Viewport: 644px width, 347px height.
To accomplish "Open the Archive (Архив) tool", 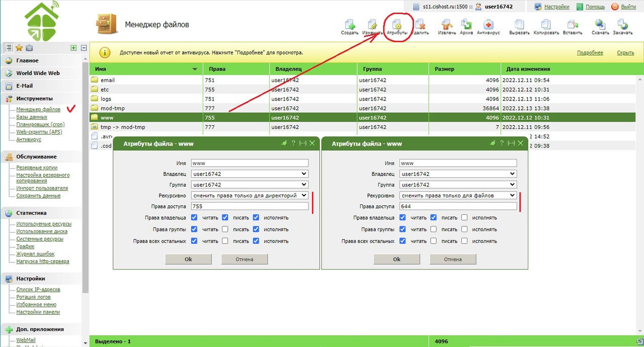I will point(466,26).
